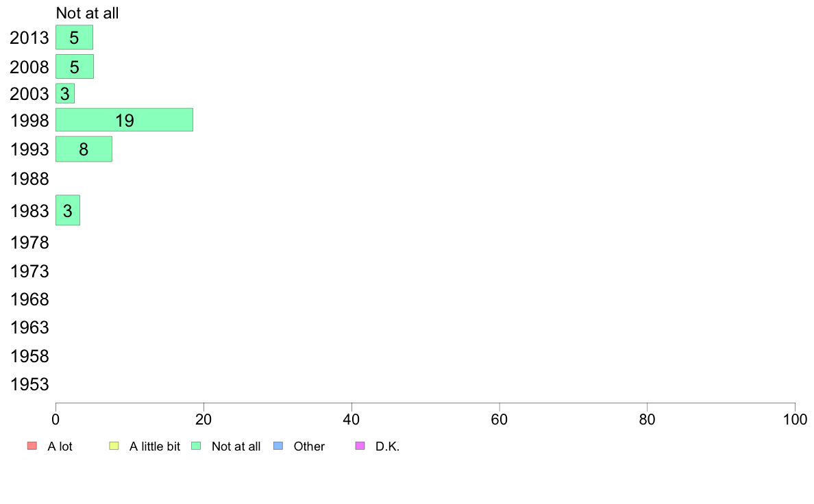Click the 40 tick on the x-axis
814x504 pixels.
(351, 419)
